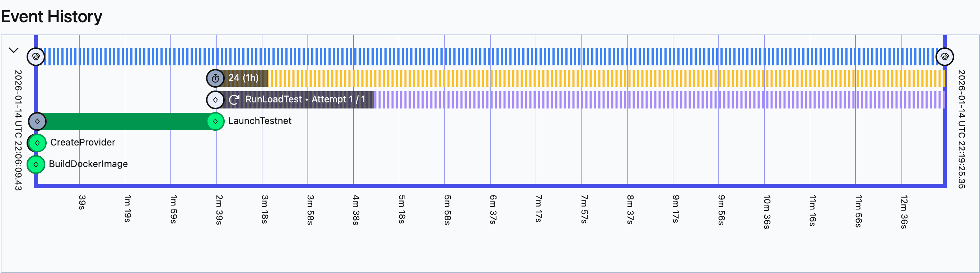Click the CreateProvider green diamond icon
The width and height of the screenshot is (980, 273).
click(37, 143)
